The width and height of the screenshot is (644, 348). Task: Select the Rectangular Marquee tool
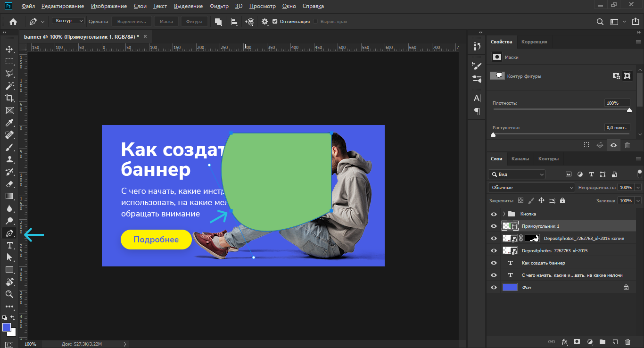[x=9, y=61]
